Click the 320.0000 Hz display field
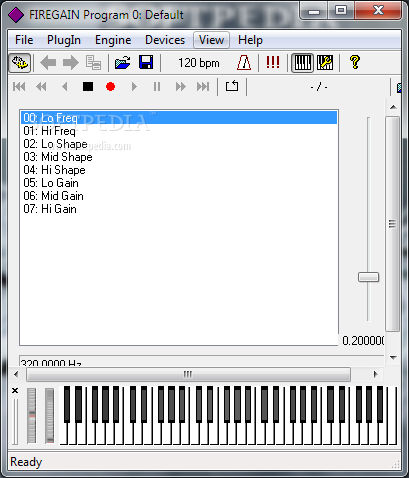Viewport: 409px width, 478px height. (202, 361)
